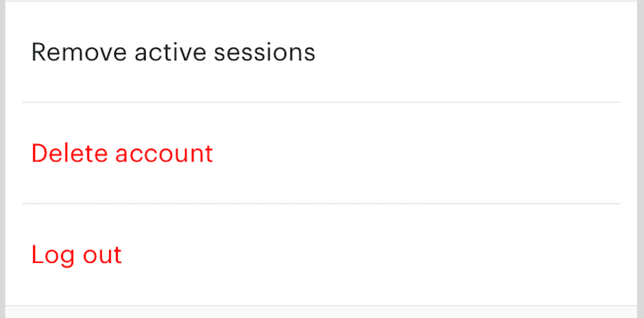Click the word 'Log' in last row
Screen dimensions: 644x318
coord(53,256)
